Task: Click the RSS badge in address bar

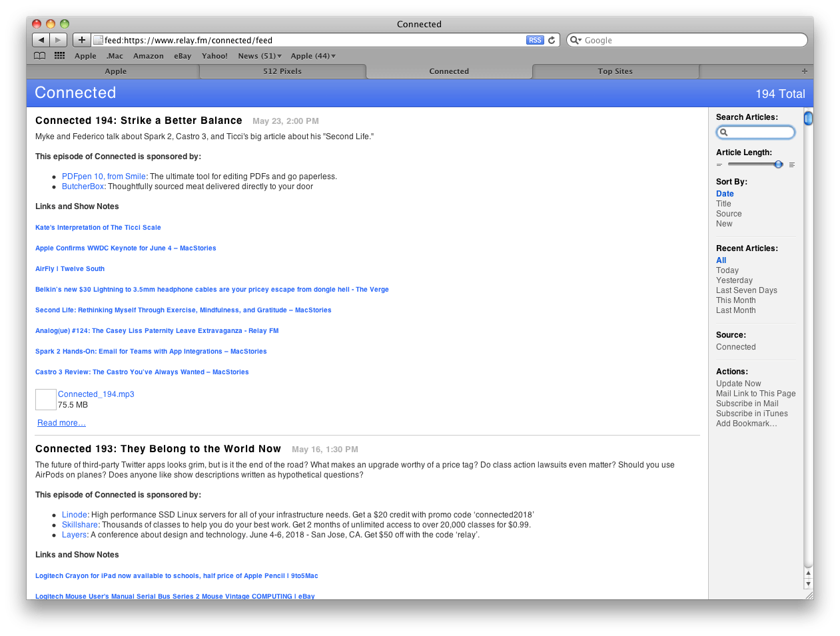Action: (x=535, y=40)
